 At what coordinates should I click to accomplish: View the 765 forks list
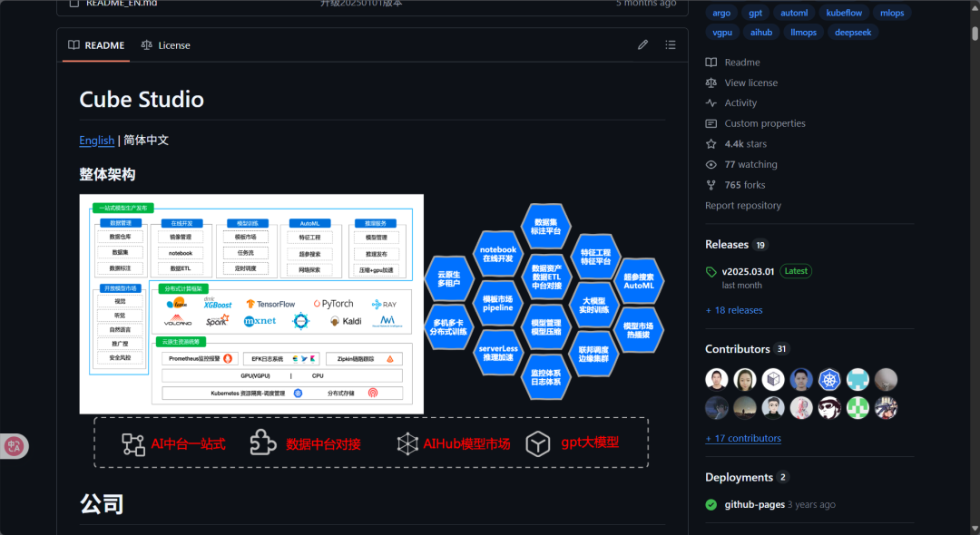(x=744, y=185)
